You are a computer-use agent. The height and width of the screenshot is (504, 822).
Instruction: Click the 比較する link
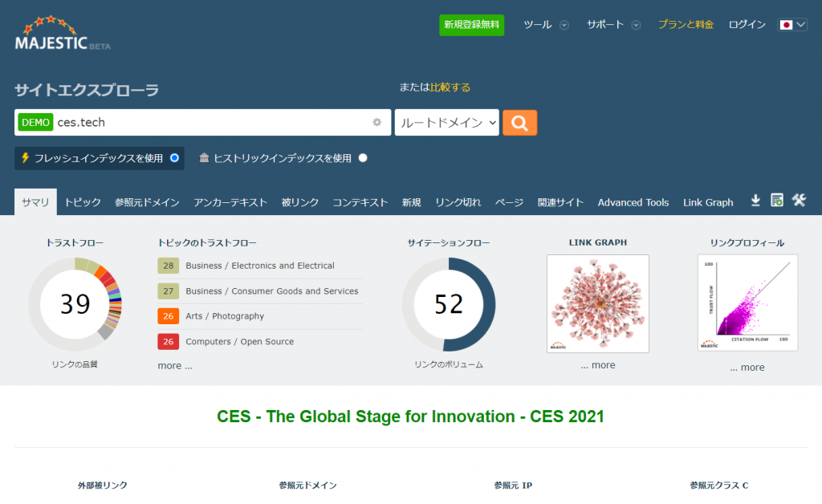450,87
